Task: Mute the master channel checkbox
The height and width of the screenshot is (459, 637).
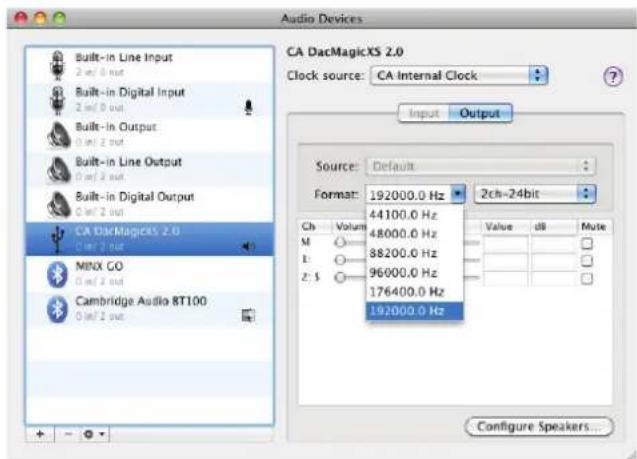Action: 587,243
